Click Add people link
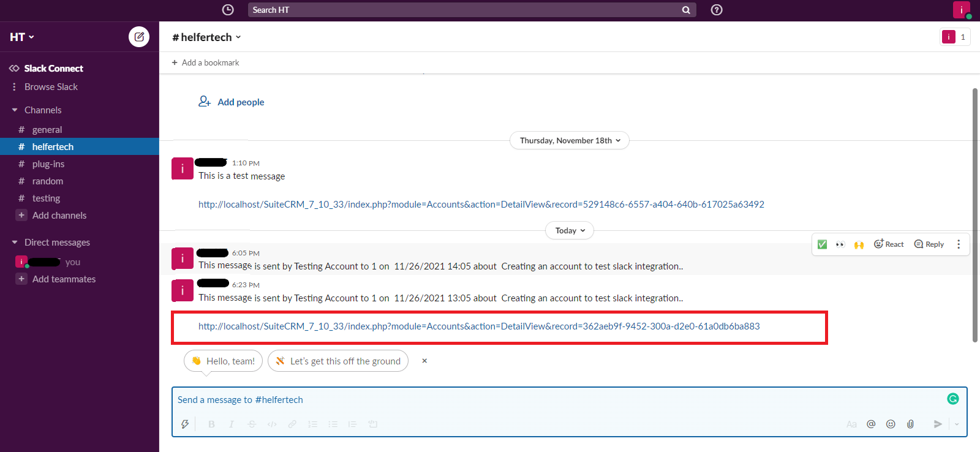The width and height of the screenshot is (980, 452). pyautogui.click(x=232, y=102)
